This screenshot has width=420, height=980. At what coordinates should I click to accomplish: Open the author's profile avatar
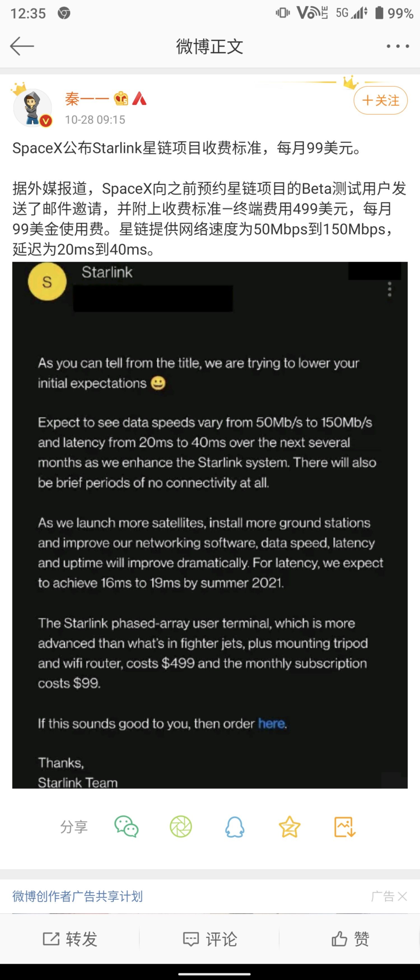(x=33, y=108)
